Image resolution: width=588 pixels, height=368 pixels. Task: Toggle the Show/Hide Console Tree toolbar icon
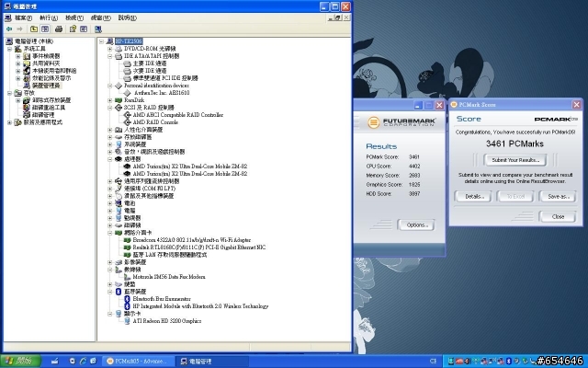tap(45, 29)
